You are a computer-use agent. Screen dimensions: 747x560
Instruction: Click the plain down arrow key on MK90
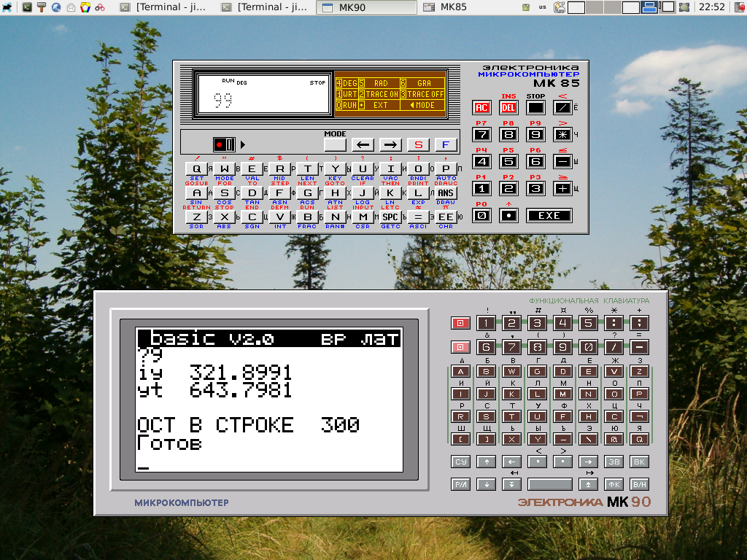(x=486, y=485)
